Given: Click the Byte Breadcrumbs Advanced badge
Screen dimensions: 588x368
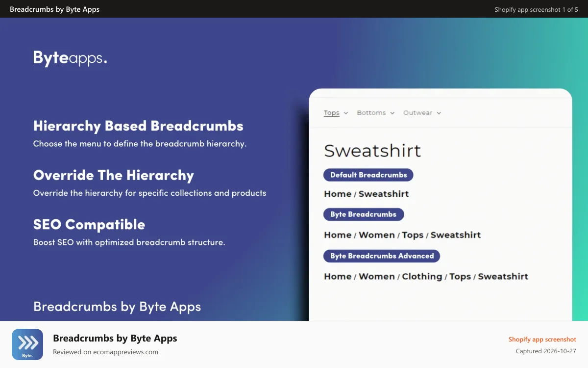Looking at the screenshot, I should [x=382, y=256].
